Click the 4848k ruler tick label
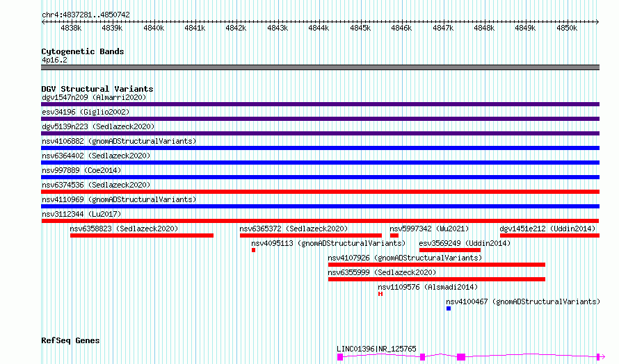Viewport: 619px width, 364px height. [484, 28]
